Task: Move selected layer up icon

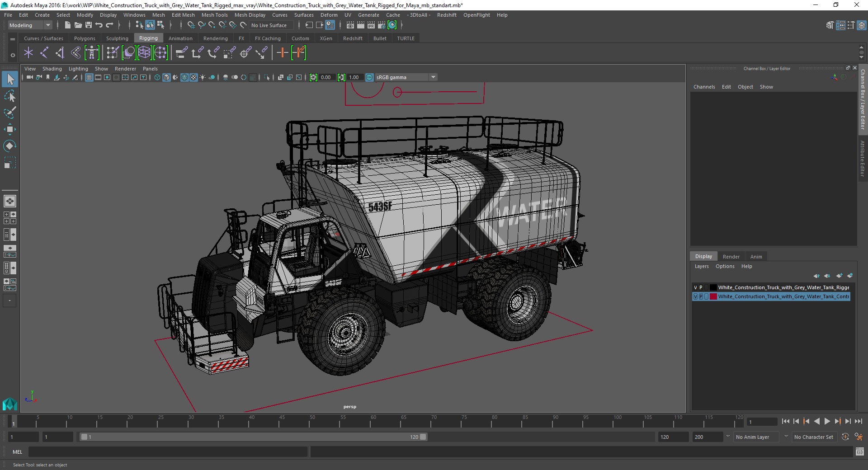Action: 816,276
